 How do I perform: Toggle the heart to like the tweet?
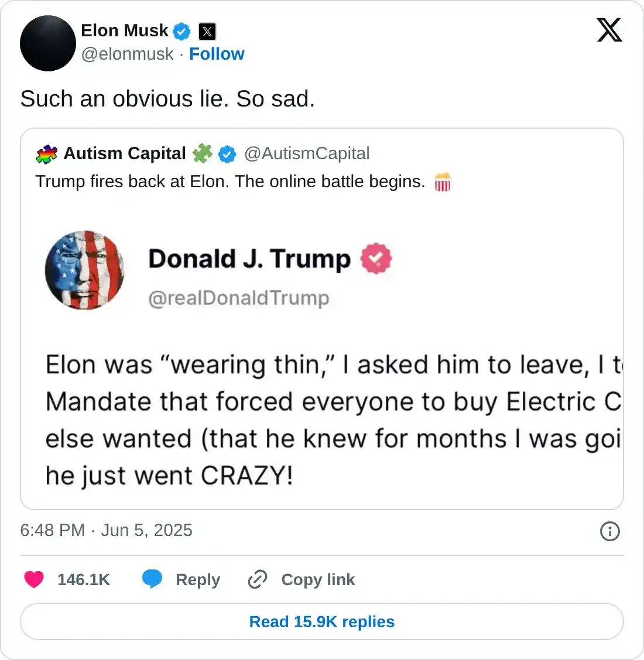click(x=34, y=579)
